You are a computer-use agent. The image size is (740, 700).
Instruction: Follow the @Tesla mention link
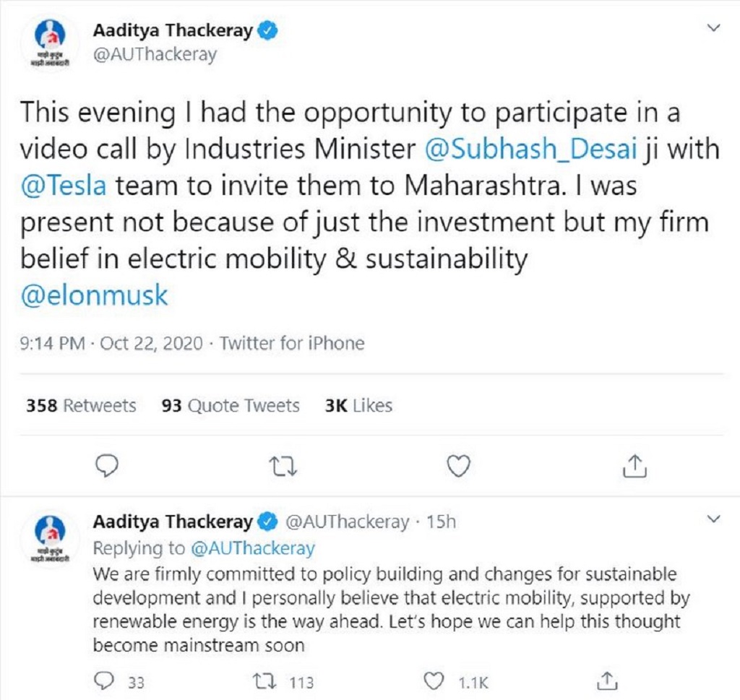click(x=64, y=186)
